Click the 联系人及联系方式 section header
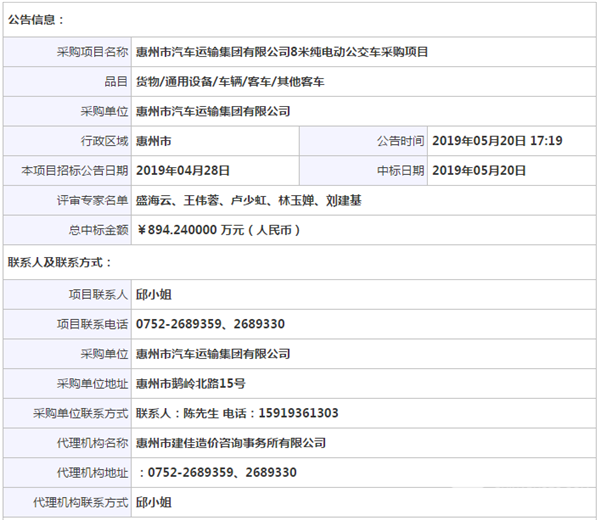 pos(61,262)
